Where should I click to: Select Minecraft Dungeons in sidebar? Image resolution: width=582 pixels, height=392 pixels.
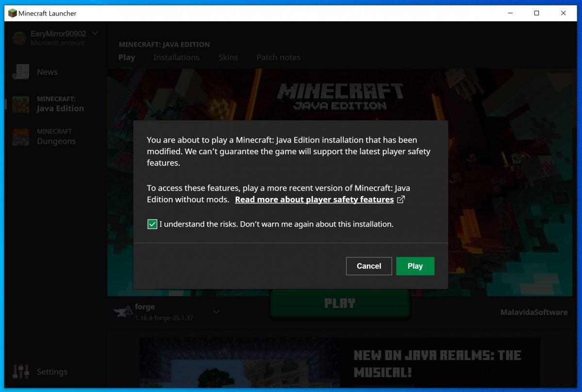pyautogui.click(x=56, y=136)
